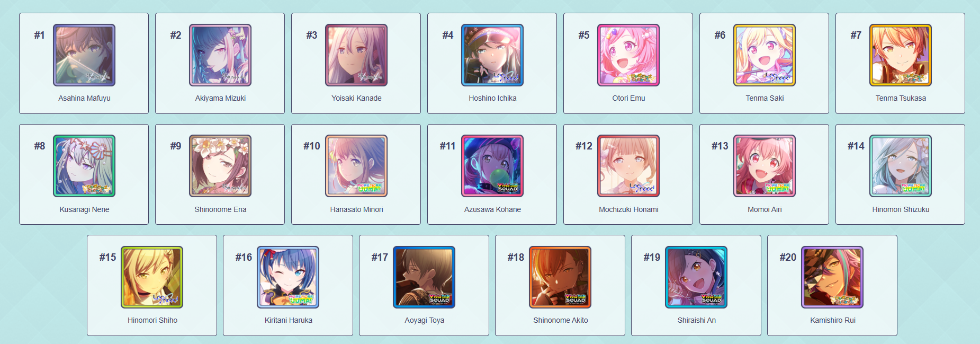The width and height of the screenshot is (980, 344).
Task: Open the Momoi Airi card image
Action: tap(765, 166)
